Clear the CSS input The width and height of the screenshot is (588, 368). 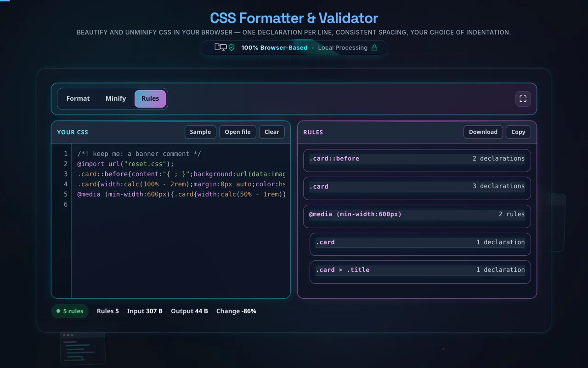[x=272, y=132]
